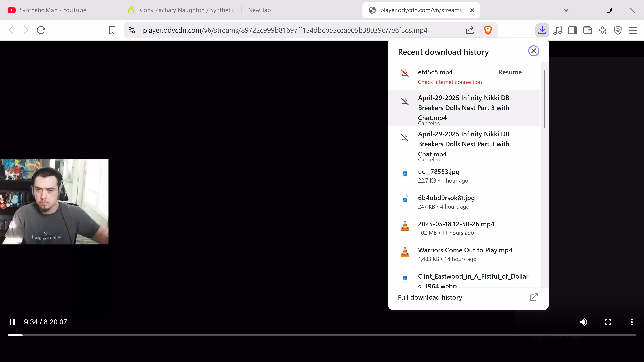The width and height of the screenshot is (644, 362).
Task: Open Brave VPN shield icon
Action: click(618, 30)
